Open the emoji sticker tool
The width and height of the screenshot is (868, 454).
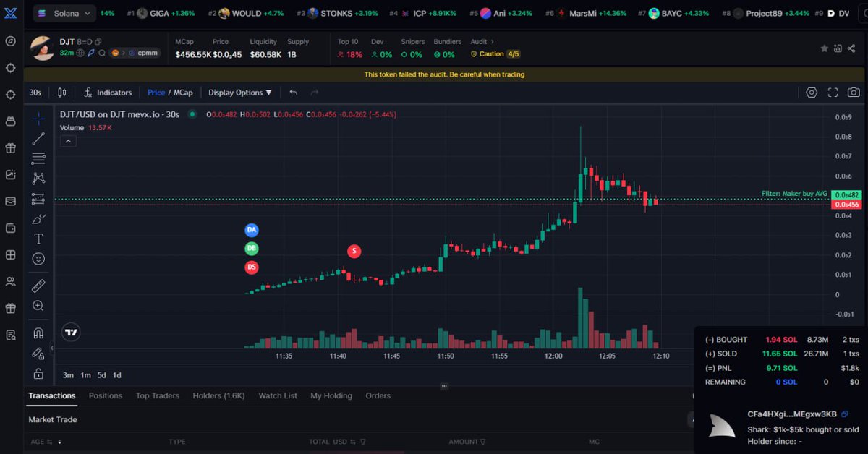(38, 259)
